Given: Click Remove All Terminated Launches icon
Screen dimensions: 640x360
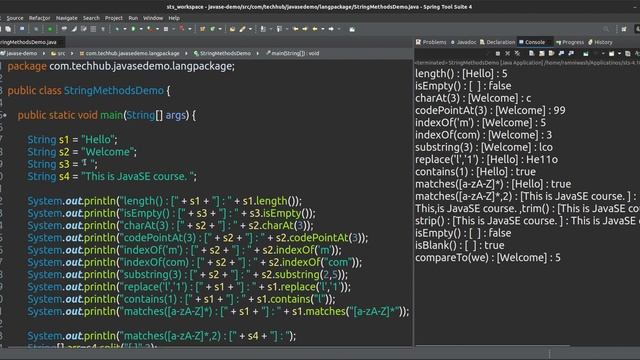Looking at the screenshot, I should pos(517,53).
